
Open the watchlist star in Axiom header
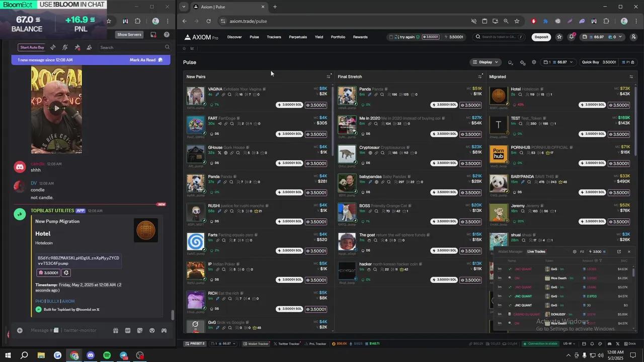[559, 37]
